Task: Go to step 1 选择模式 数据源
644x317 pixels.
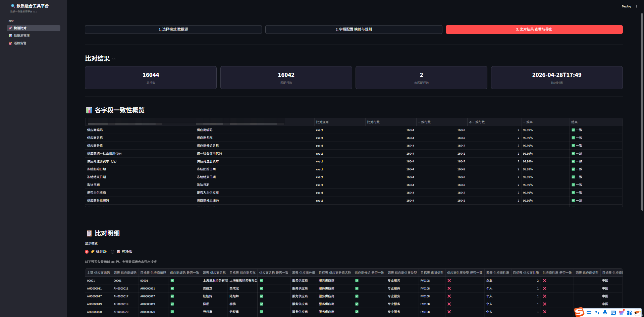Action: pos(173,30)
